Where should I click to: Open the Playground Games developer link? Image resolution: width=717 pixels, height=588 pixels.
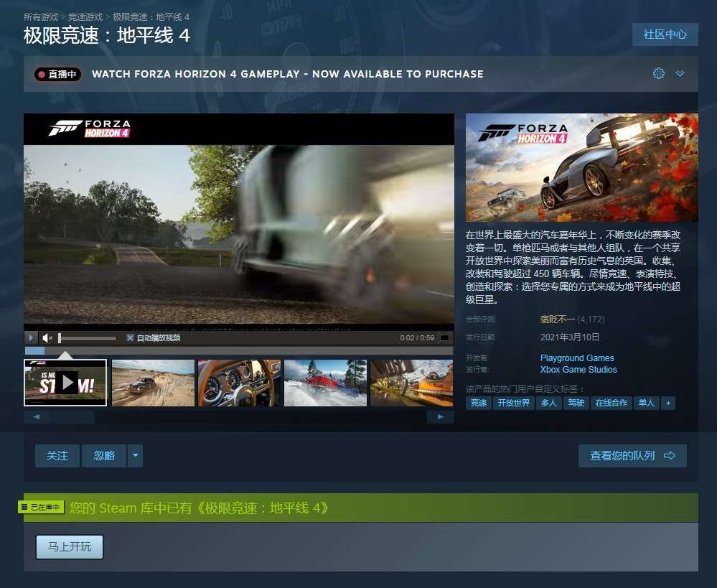[x=577, y=358]
